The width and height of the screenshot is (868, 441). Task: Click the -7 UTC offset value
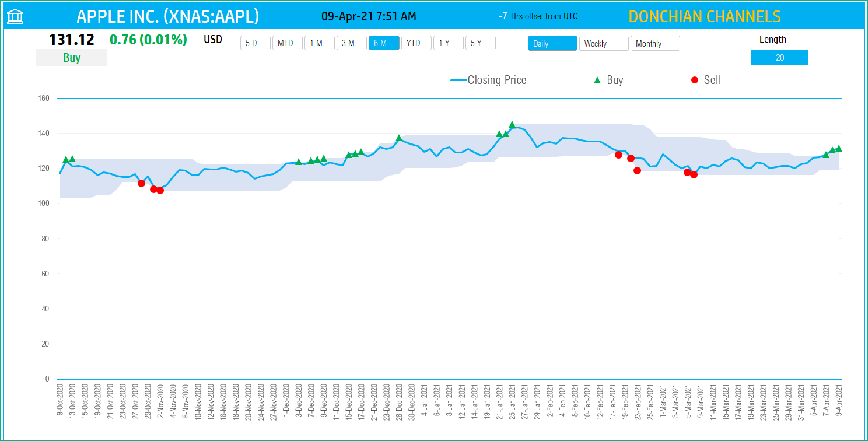[x=503, y=16]
